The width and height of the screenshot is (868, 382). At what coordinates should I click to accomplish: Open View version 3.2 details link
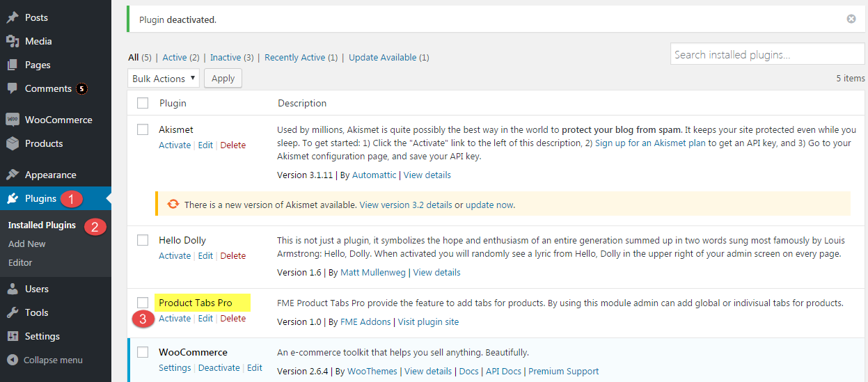click(406, 205)
